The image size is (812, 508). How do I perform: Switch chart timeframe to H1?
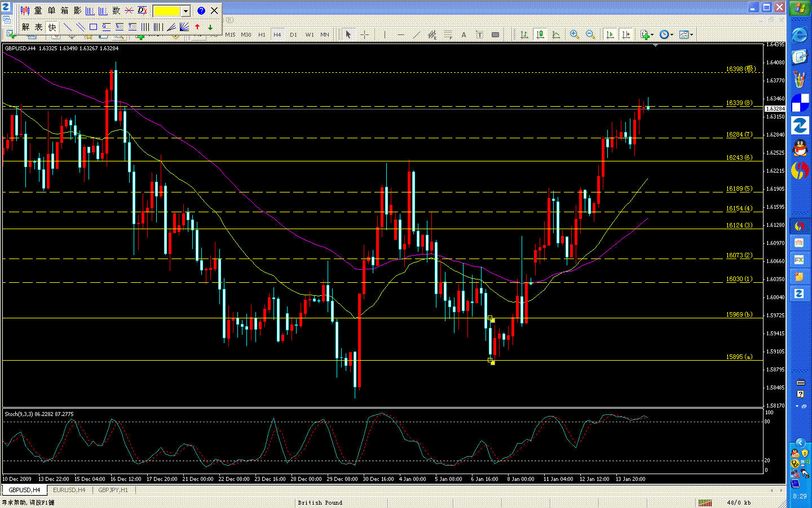pos(262,35)
